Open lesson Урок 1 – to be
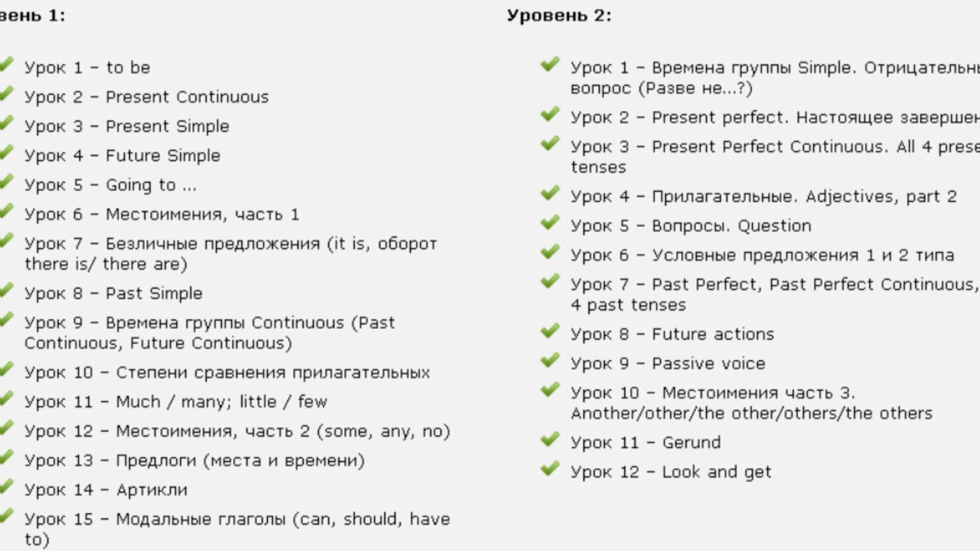 point(87,67)
